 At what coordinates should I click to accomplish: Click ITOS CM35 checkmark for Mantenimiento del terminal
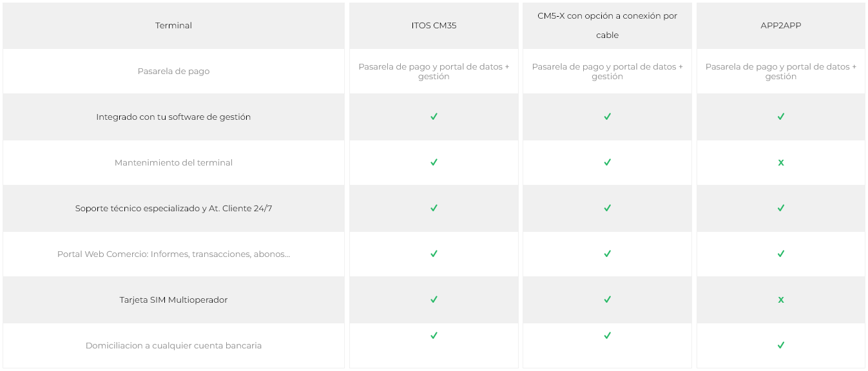tap(434, 162)
